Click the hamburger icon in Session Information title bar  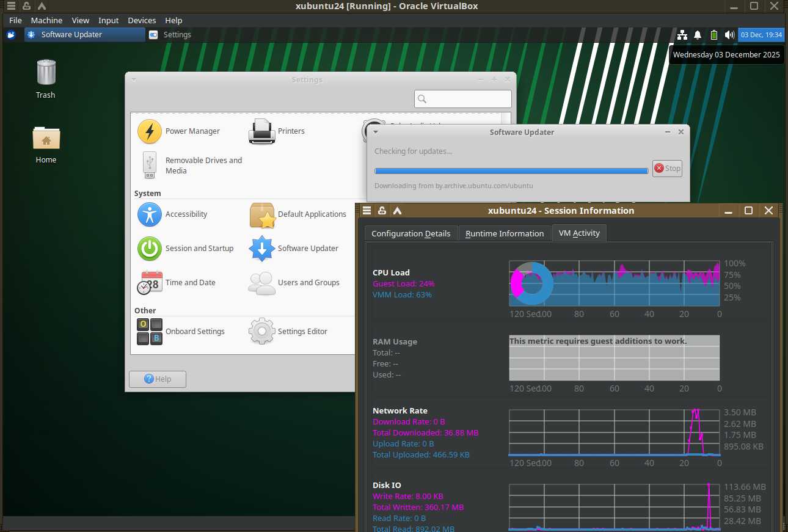[x=367, y=211]
